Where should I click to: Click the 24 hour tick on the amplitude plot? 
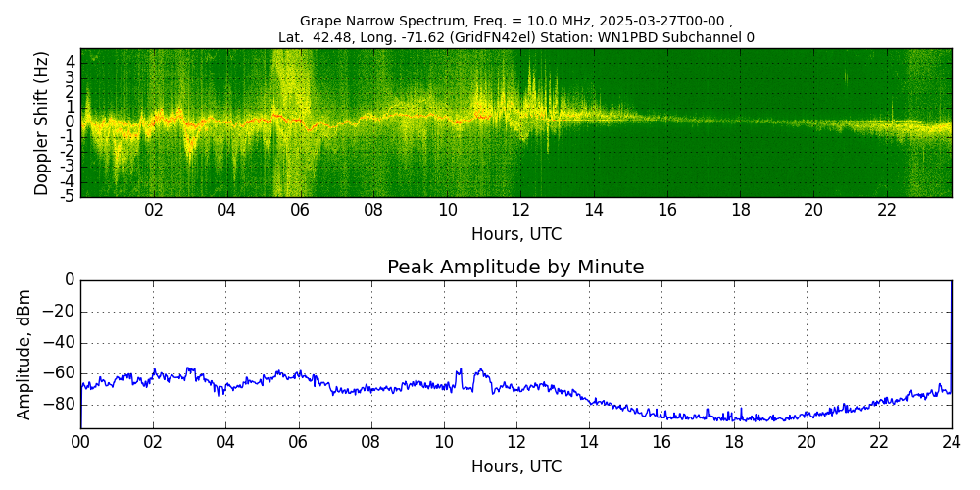pyautogui.click(x=951, y=442)
